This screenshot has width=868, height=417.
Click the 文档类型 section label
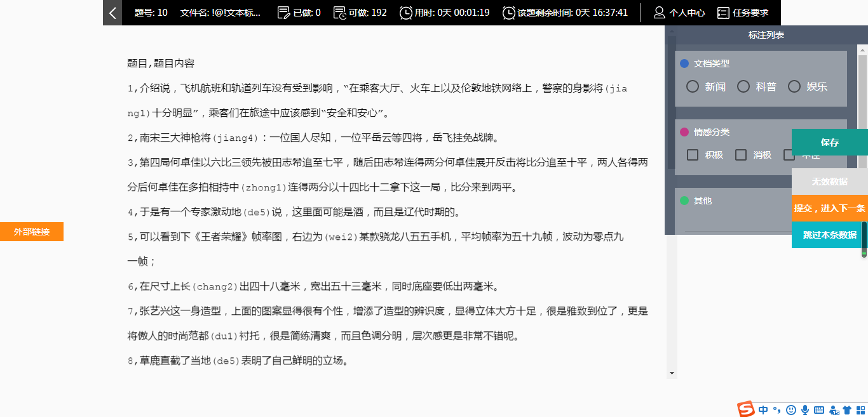[712, 63]
